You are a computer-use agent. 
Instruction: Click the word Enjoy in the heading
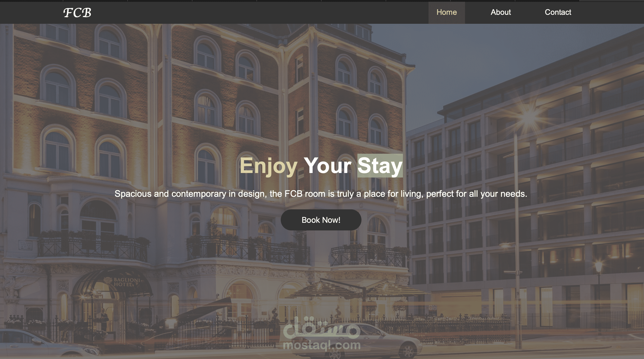click(268, 166)
